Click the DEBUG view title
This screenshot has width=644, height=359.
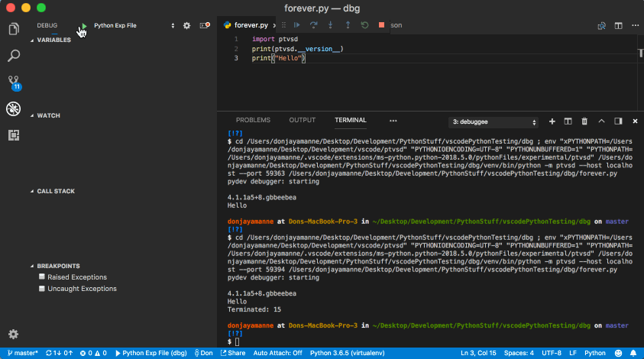pyautogui.click(x=47, y=25)
